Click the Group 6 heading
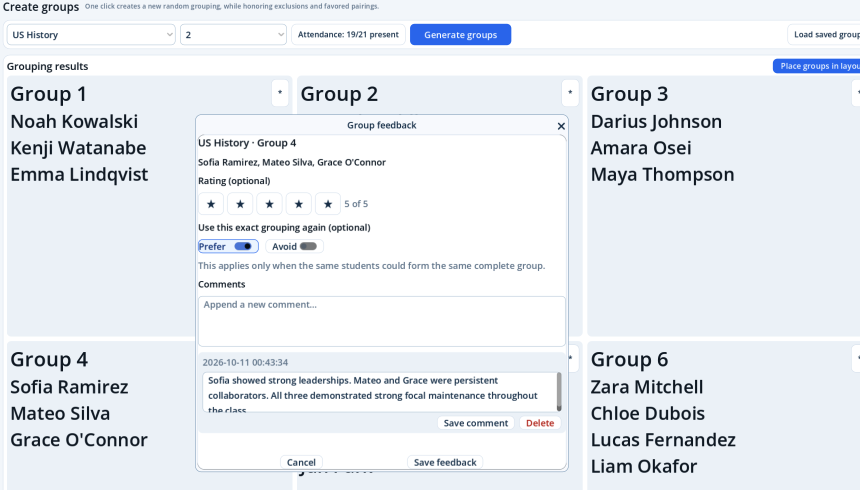 [x=629, y=359]
